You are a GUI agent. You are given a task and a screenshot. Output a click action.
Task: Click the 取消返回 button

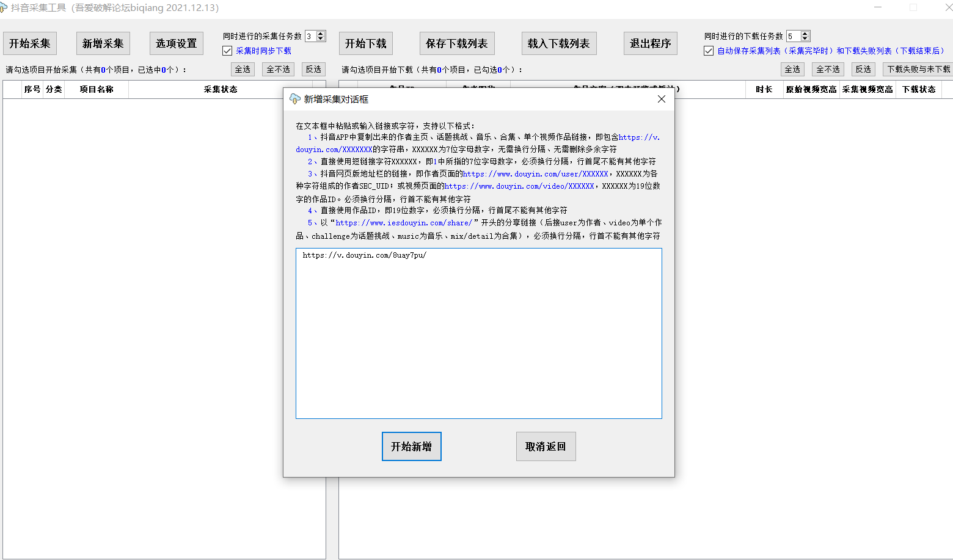click(x=546, y=446)
